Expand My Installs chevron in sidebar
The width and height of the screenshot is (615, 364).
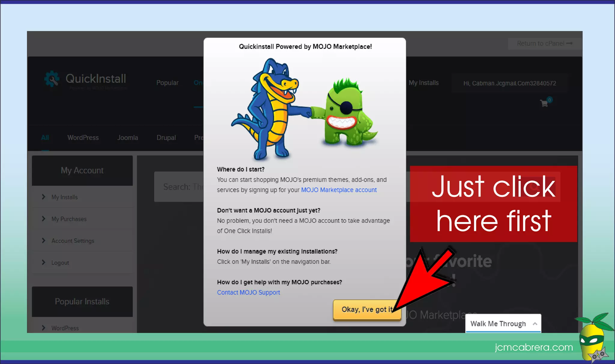tap(44, 197)
